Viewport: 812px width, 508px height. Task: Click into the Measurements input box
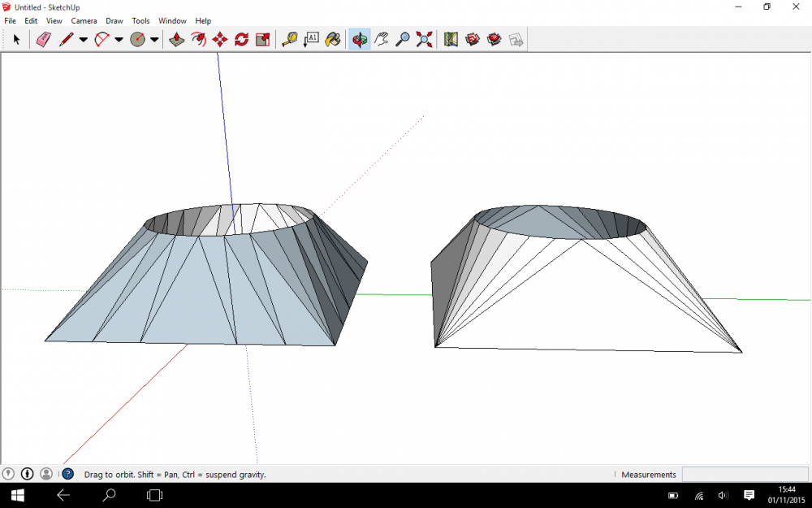tap(745, 475)
